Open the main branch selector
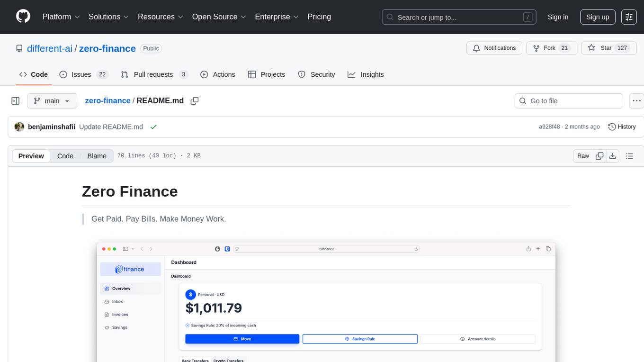This screenshot has height=362, width=644. [x=52, y=101]
